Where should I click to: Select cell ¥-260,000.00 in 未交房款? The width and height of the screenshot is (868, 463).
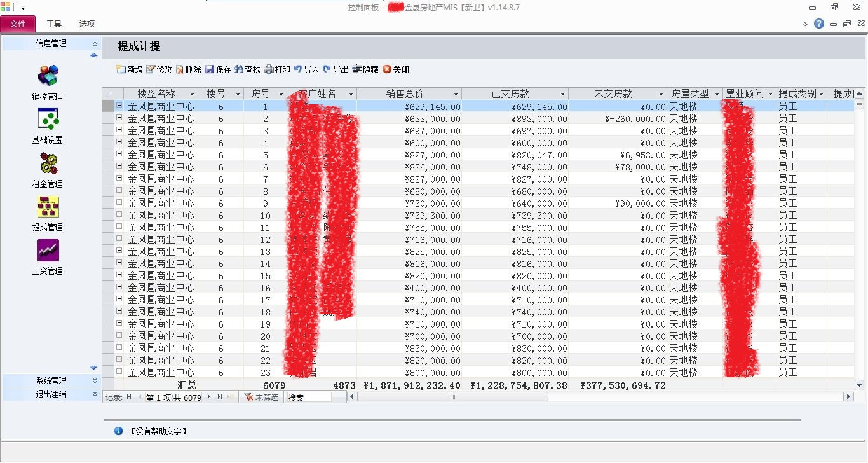click(618, 118)
